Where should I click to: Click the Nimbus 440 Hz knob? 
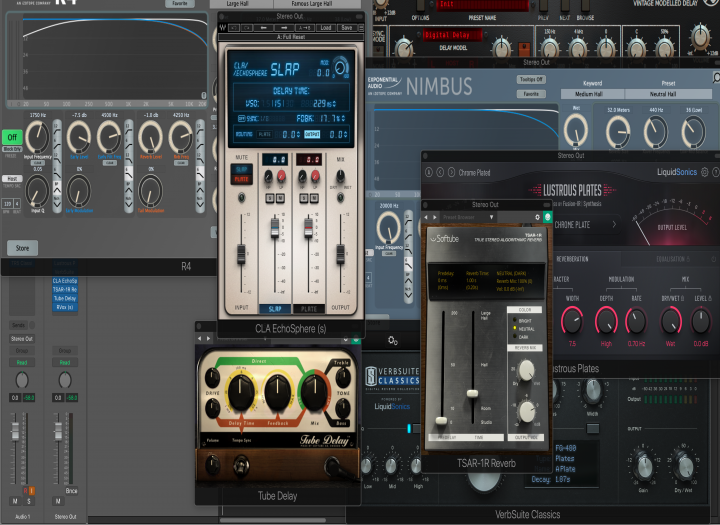click(x=656, y=132)
